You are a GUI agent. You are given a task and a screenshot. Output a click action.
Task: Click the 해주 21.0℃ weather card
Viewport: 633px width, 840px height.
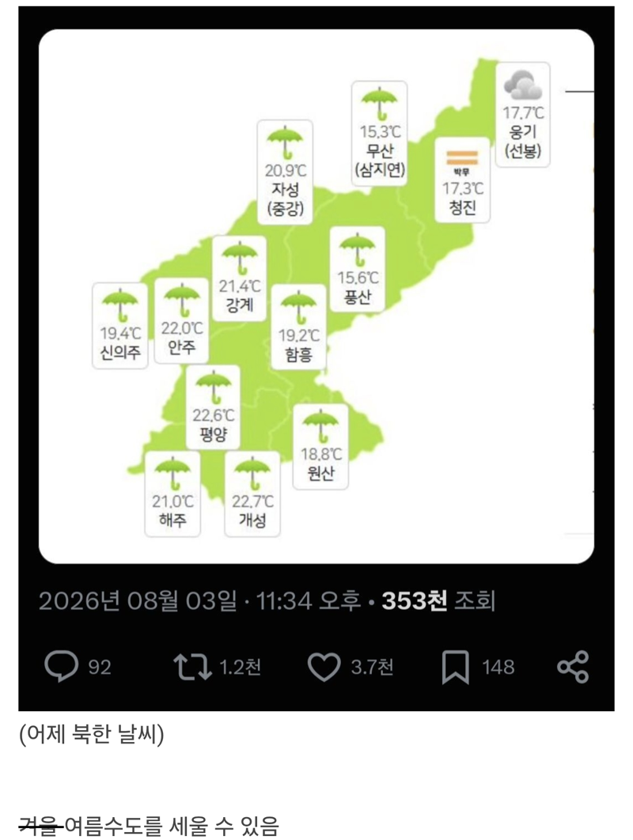pyautogui.click(x=172, y=494)
